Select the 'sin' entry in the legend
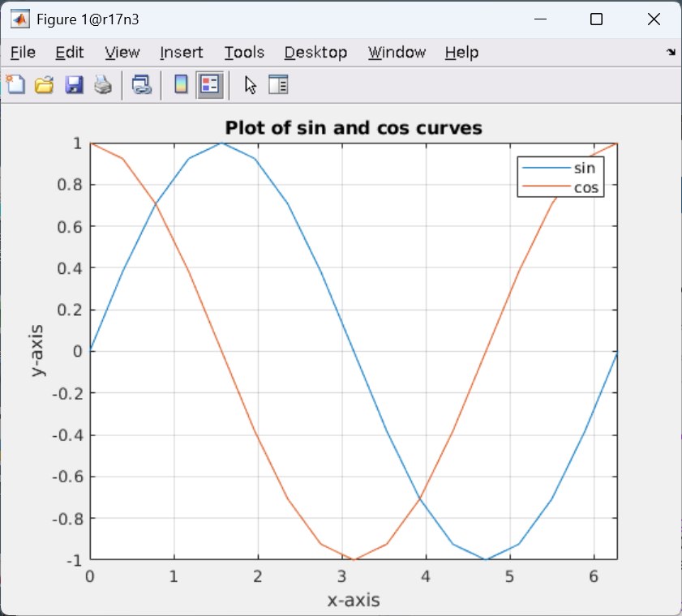Screen dimensions: 682x616 (x=584, y=169)
